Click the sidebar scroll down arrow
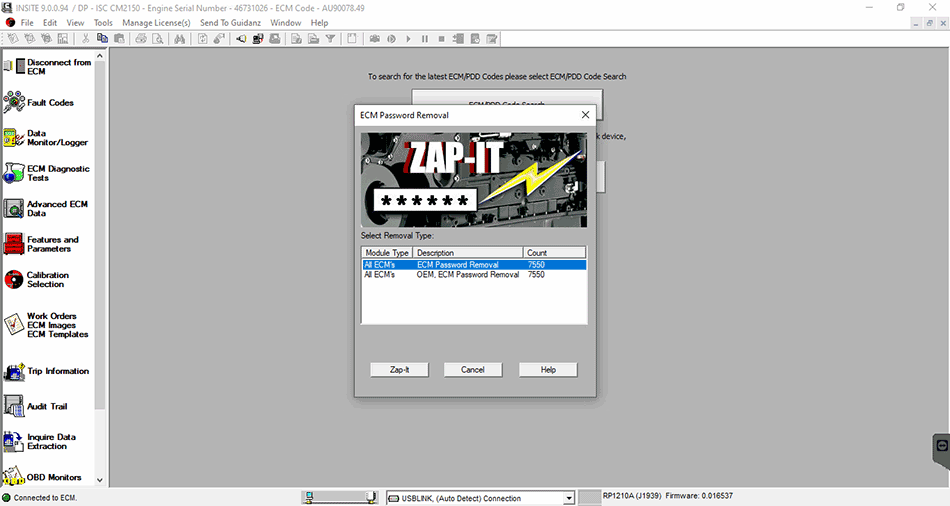 point(100,480)
